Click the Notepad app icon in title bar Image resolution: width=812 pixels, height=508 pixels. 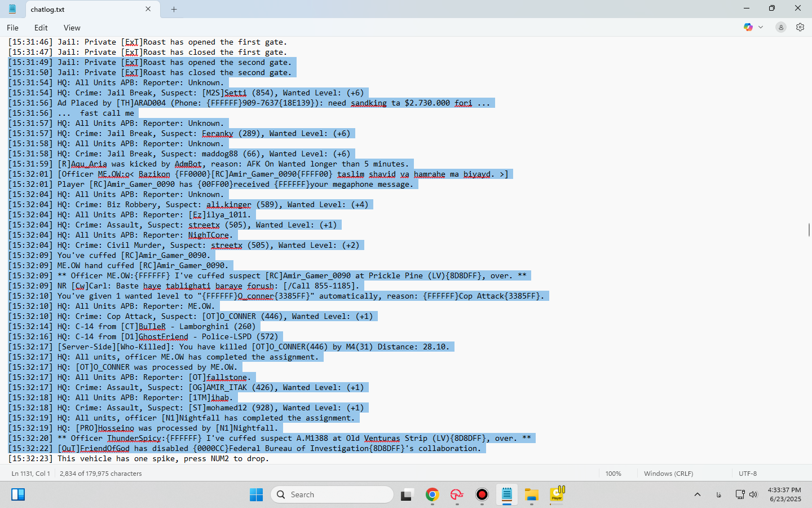pos(12,9)
